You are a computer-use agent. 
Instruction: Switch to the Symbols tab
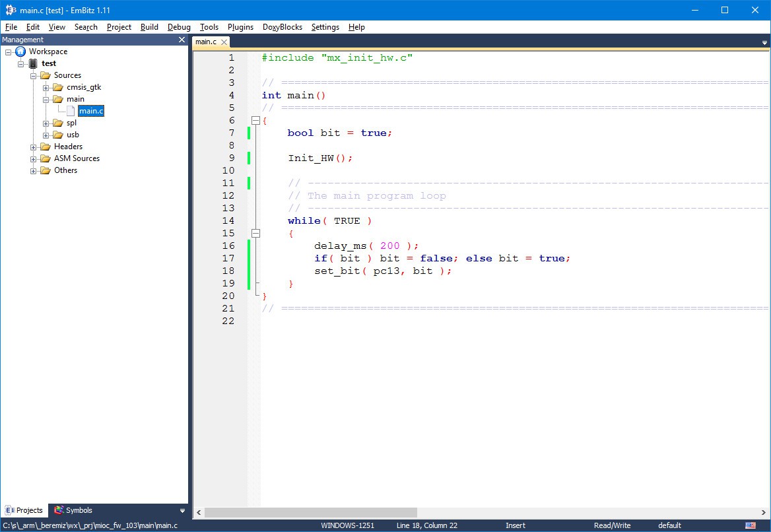click(73, 510)
